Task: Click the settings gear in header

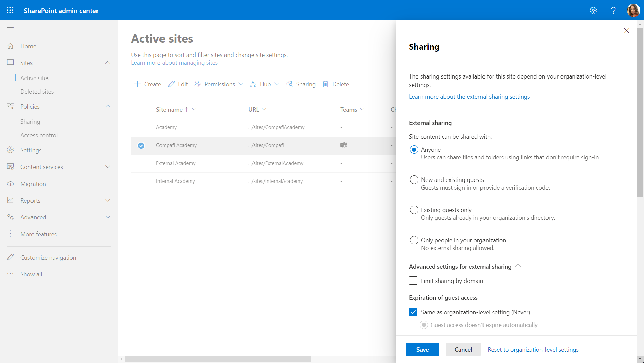Action: 593,10
